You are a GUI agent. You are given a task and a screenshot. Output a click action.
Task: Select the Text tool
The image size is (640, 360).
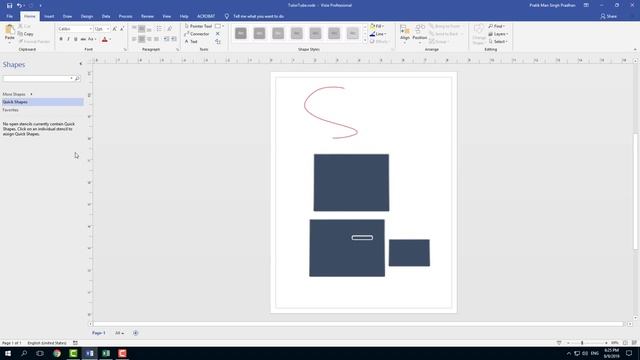point(191,42)
